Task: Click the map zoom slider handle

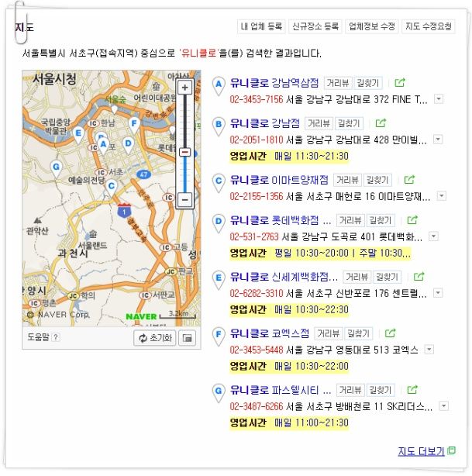Action: click(184, 152)
